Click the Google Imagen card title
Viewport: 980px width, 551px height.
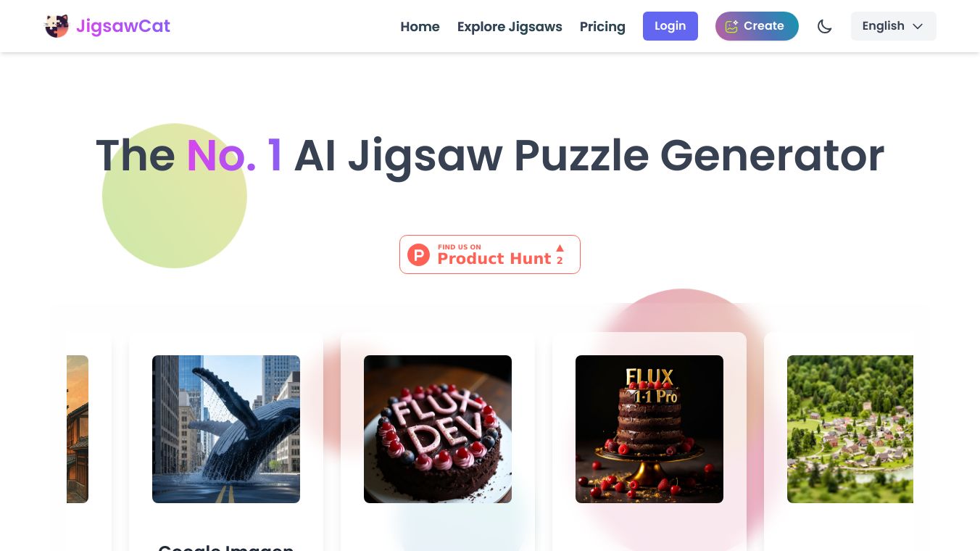tap(226, 547)
